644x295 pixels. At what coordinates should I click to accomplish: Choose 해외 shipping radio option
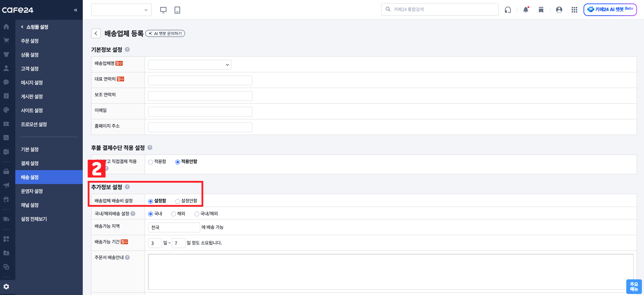point(174,214)
